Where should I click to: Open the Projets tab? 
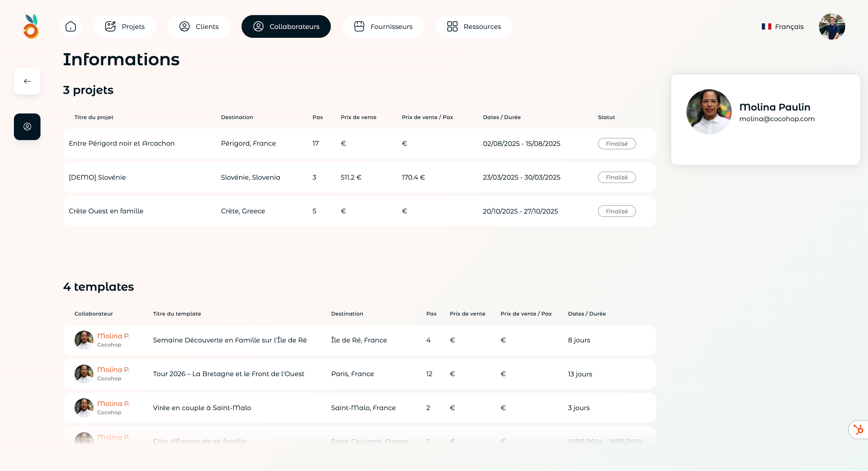[125, 26]
